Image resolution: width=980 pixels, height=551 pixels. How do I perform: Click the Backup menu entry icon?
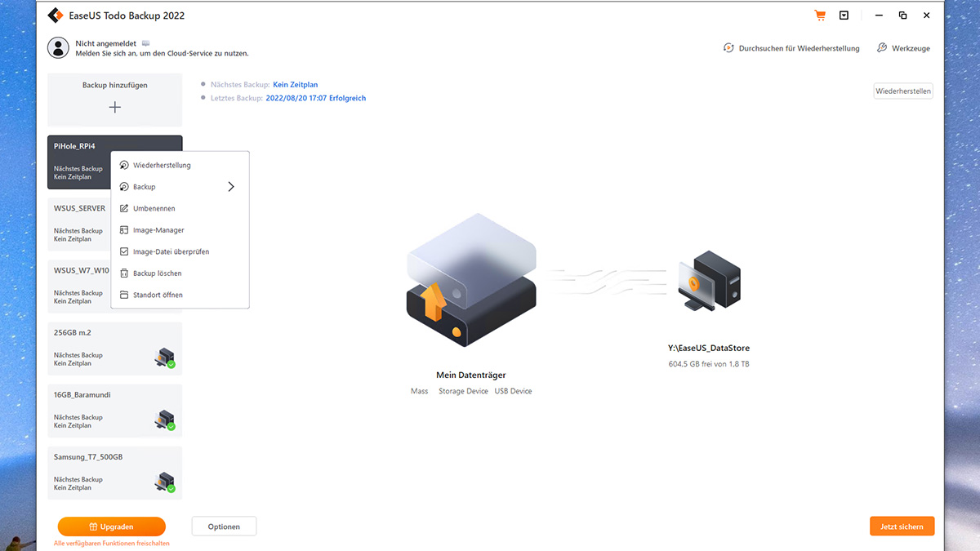pyautogui.click(x=124, y=187)
